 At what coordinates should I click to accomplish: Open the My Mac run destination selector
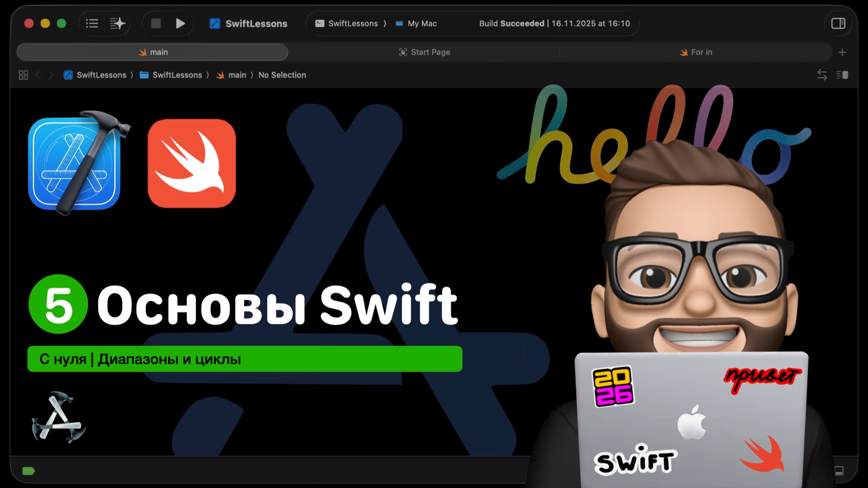tap(416, 23)
